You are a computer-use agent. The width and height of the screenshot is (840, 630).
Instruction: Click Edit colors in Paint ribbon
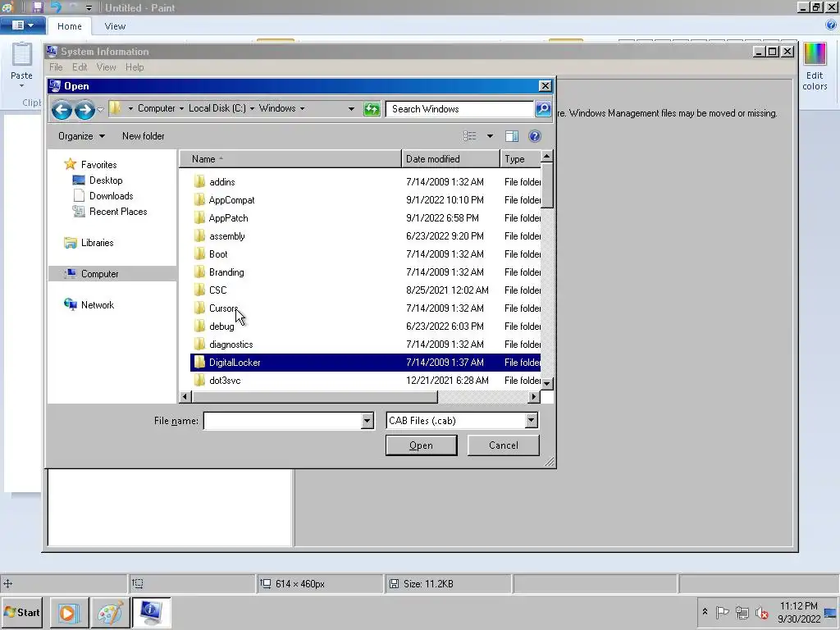[x=815, y=67]
